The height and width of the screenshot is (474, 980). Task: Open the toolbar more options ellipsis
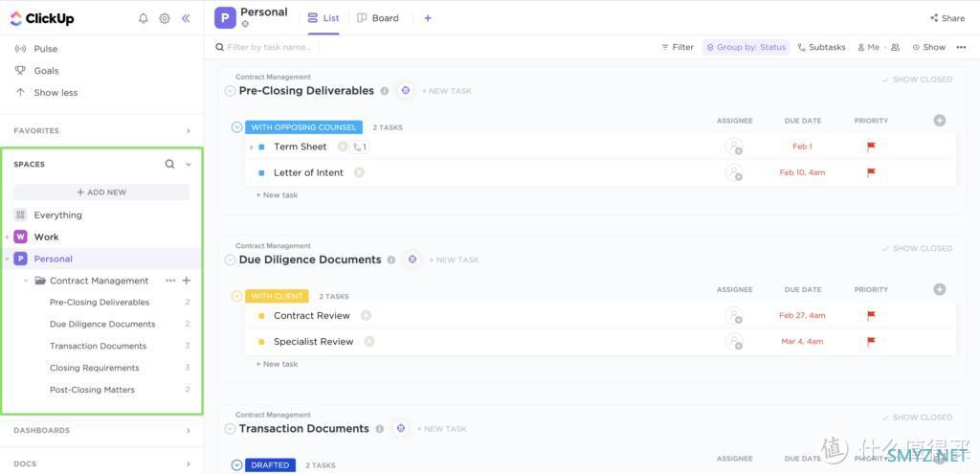[961, 47]
